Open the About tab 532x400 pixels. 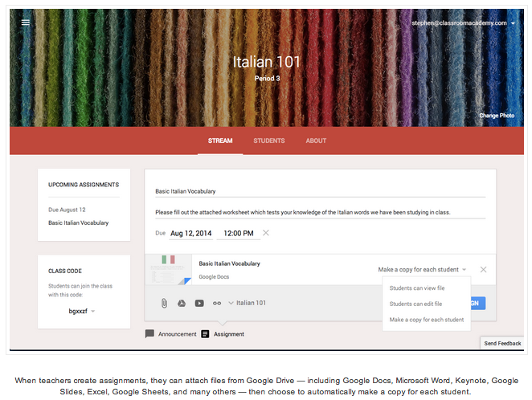tap(316, 141)
